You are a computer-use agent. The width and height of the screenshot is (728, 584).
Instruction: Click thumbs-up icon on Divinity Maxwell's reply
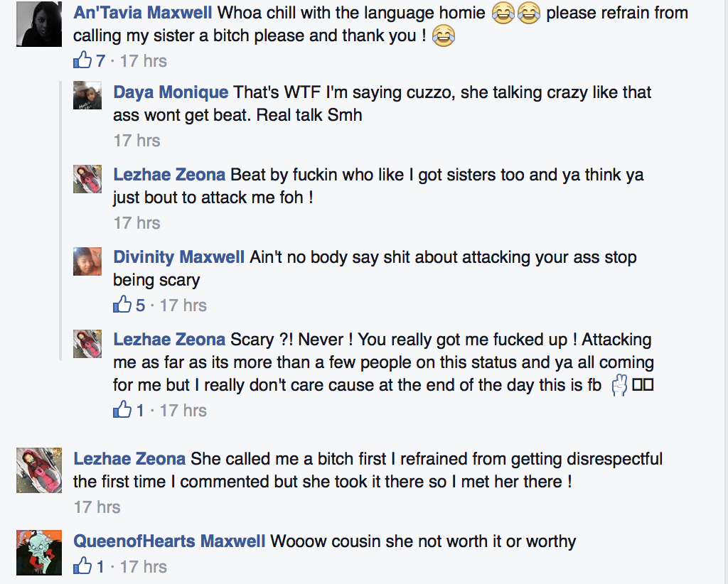pos(122,305)
